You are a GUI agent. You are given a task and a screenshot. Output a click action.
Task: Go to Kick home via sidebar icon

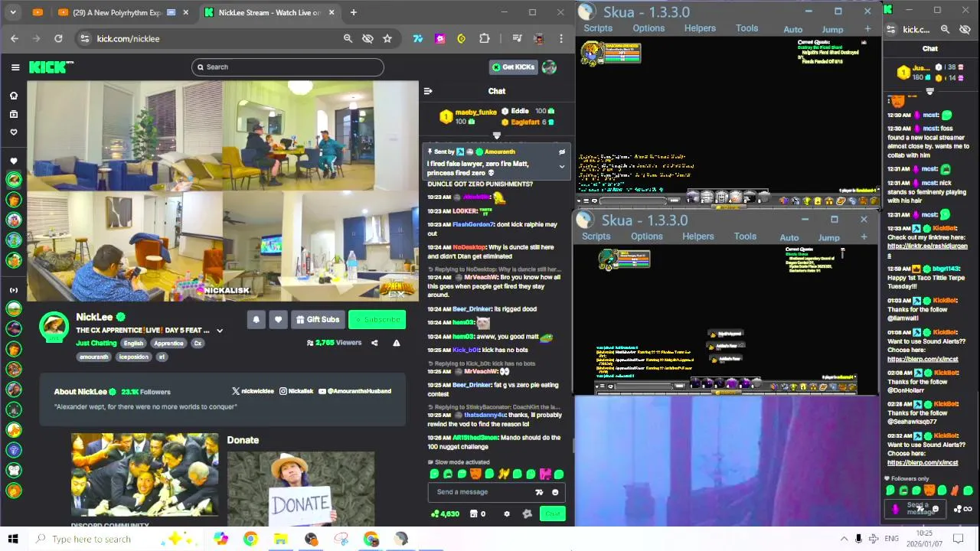(13, 96)
